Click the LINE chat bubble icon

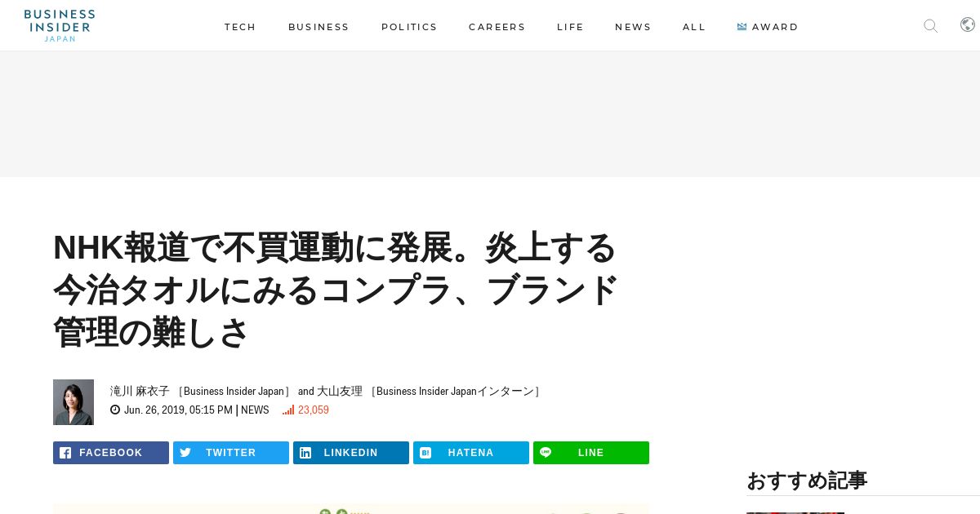tap(546, 453)
